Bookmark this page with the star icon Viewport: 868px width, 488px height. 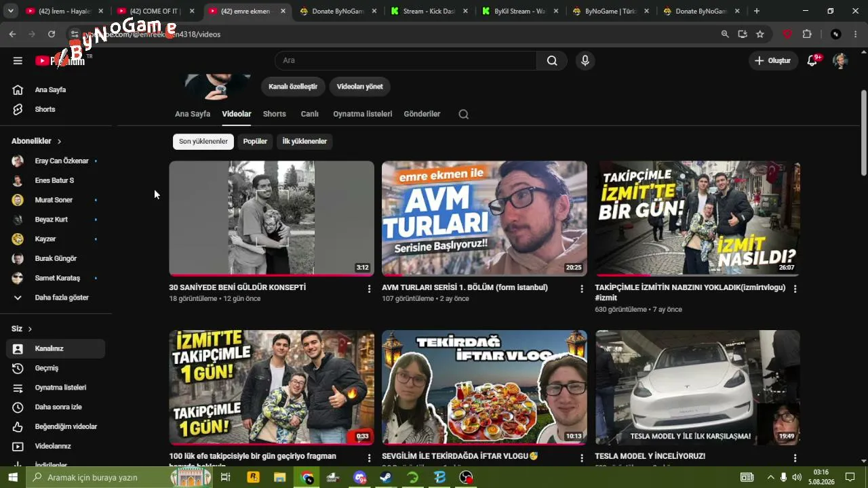point(760,34)
